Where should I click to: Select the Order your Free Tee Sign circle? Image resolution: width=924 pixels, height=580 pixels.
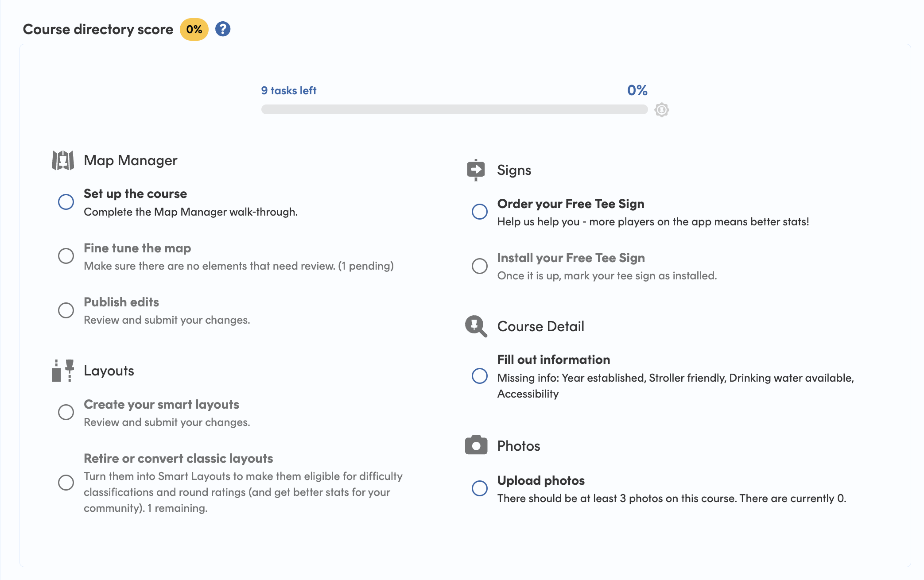[479, 212]
